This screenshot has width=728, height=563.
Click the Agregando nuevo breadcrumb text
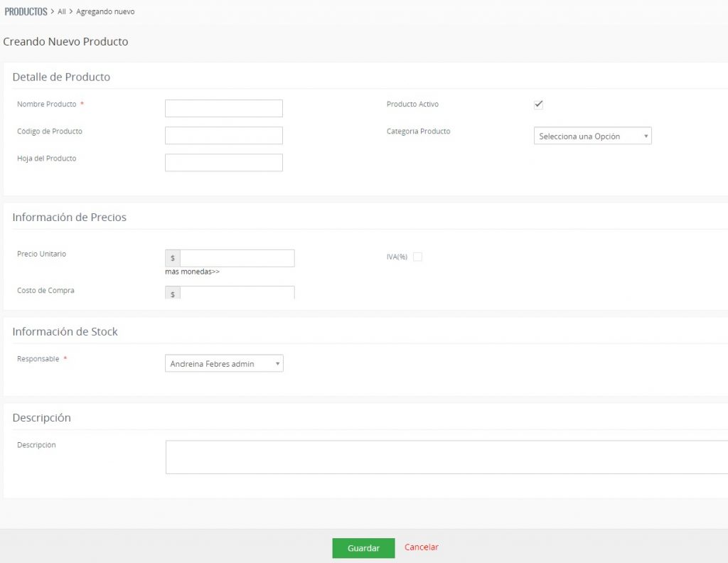(105, 12)
